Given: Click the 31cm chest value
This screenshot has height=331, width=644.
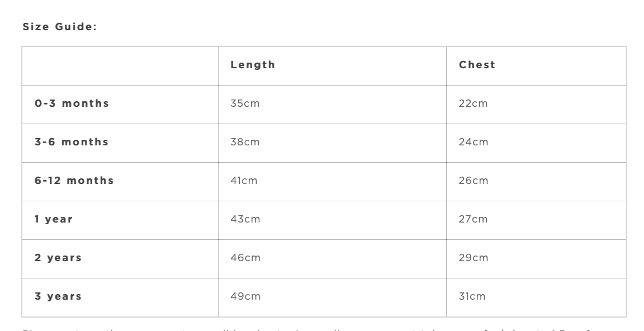Looking at the screenshot, I should click(472, 296).
